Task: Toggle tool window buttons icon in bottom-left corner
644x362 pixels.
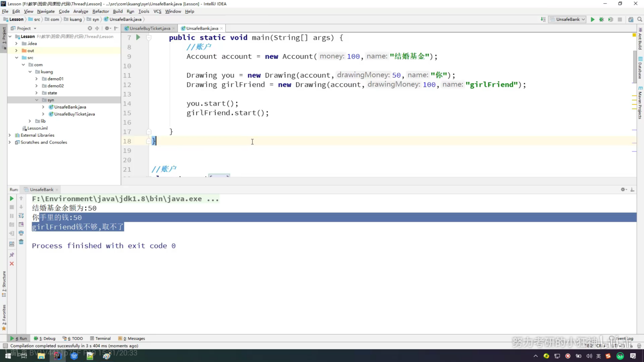Action: click(5, 346)
